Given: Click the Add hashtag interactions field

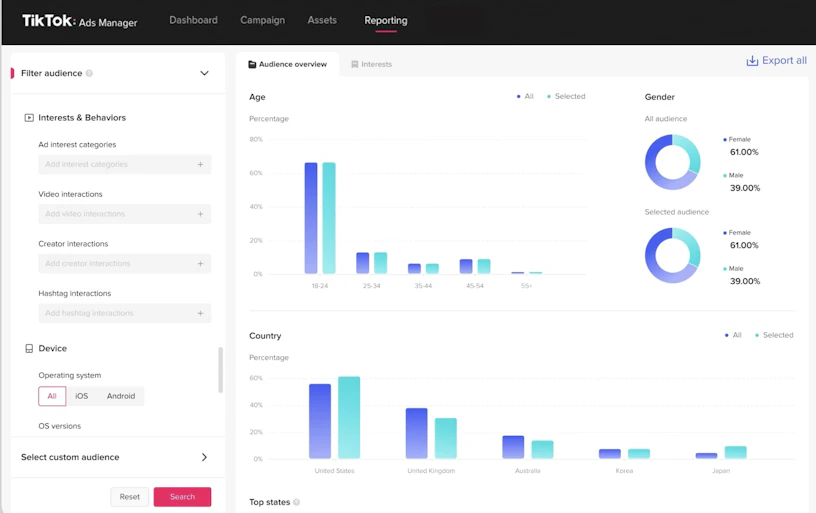Looking at the screenshot, I should point(125,313).
